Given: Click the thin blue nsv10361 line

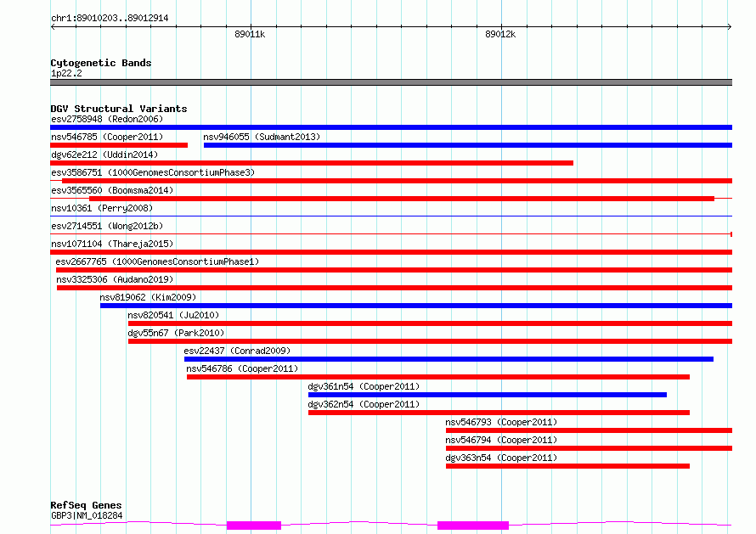Looking at the screenshot, I should click(391, 216).
